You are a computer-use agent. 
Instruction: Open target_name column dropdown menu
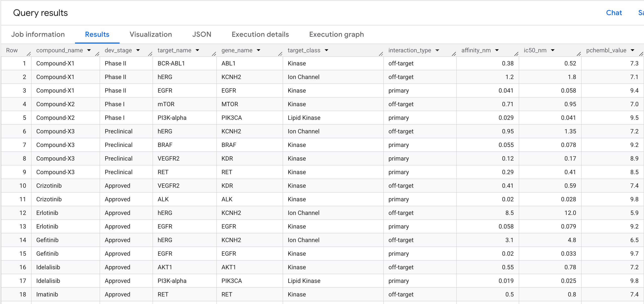point(198,50)
